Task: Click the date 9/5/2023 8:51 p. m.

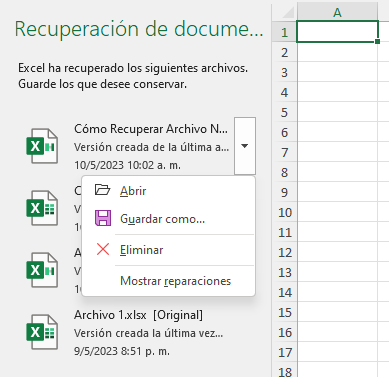Action: click(122, 351)
